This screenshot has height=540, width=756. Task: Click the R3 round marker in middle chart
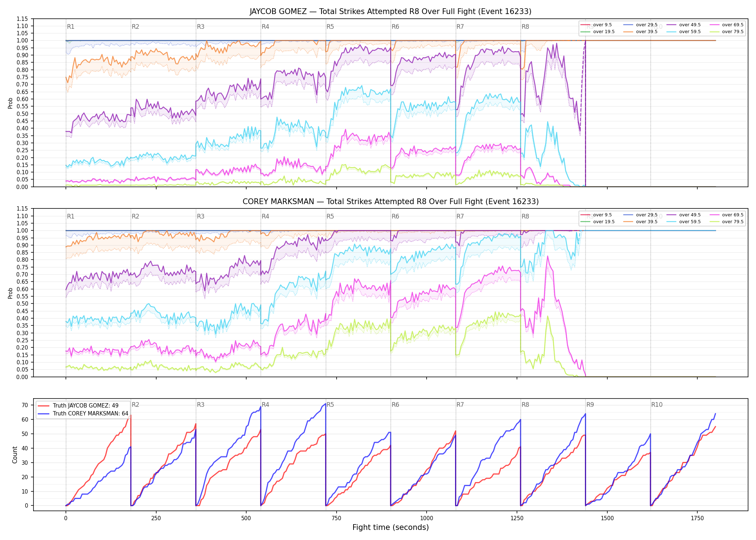pos(201,216)
